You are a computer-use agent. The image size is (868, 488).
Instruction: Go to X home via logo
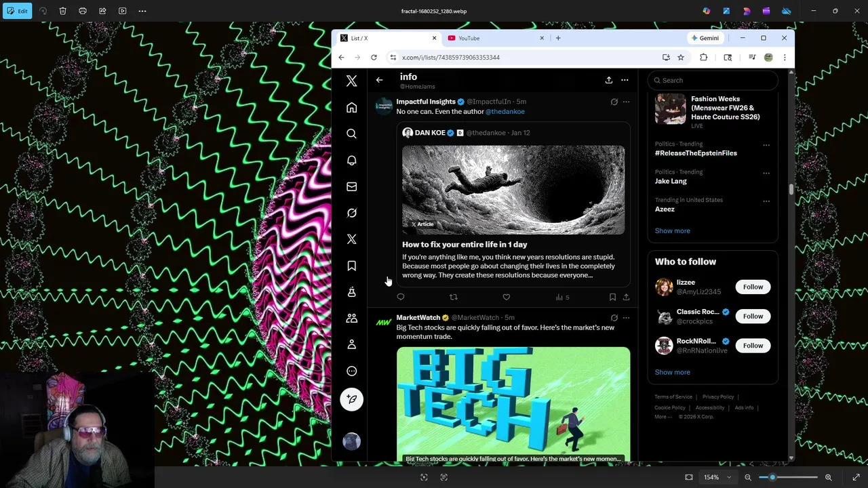coord(351,81)
